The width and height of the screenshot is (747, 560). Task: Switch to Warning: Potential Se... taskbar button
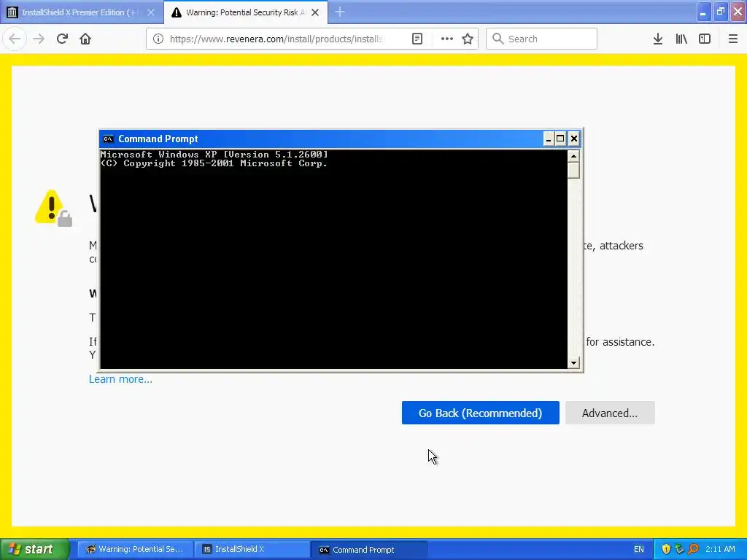click(135, 550)
